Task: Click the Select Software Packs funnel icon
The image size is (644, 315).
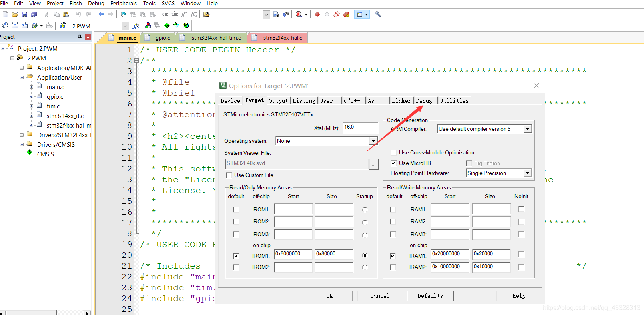Action: (176, 26)
